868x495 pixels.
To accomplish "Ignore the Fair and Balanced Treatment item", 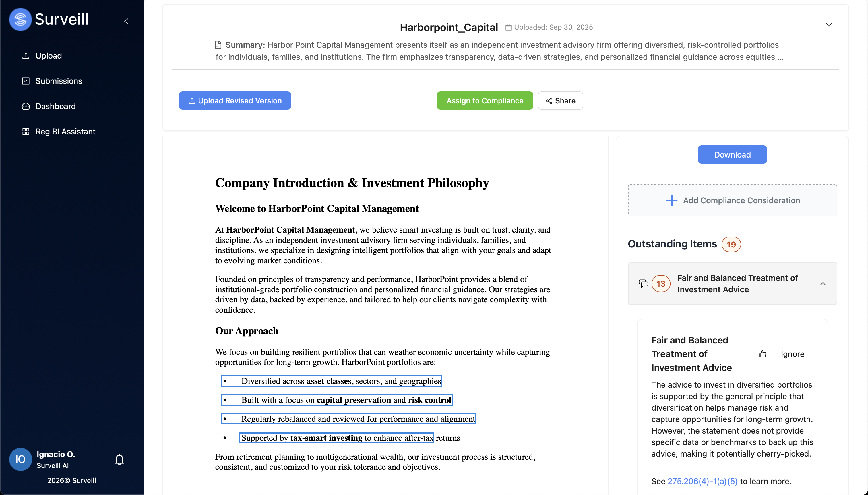I will (792, 354).
